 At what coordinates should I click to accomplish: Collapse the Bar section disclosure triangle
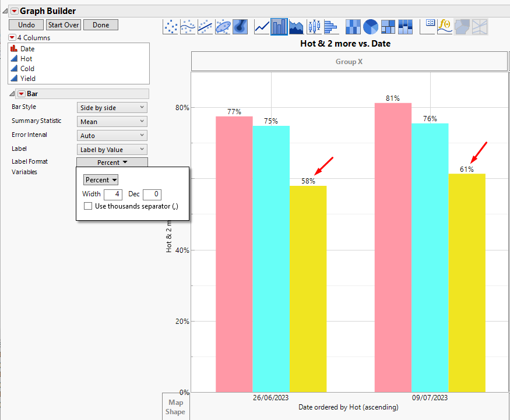[x=12, y=94]
